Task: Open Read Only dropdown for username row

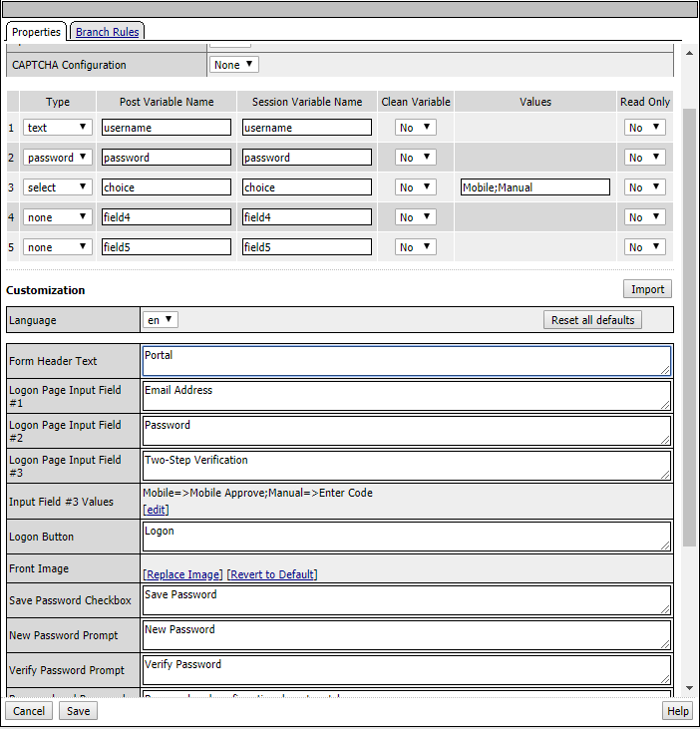Action: point(645,128)
